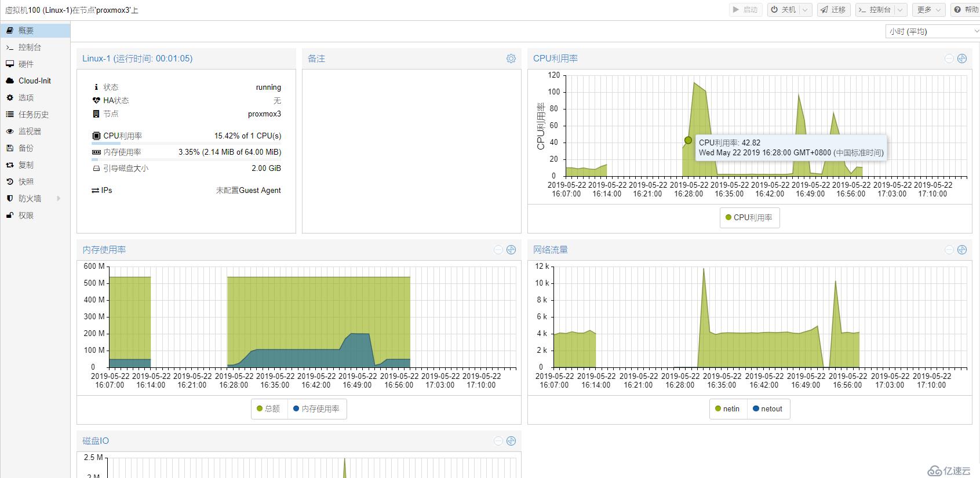Toggle the 总额 legend series
The height and width of the screenshot is (478, 980).
(x=269, y=408)
